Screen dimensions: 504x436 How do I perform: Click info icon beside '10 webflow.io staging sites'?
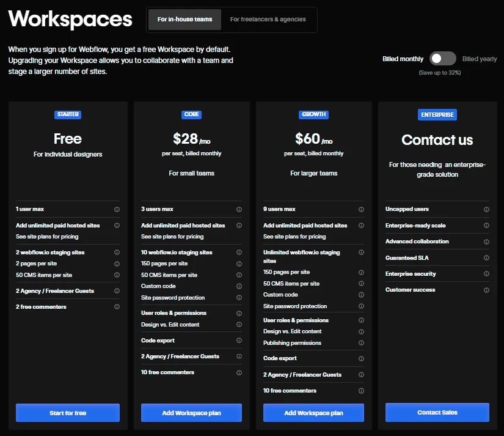[239, 253]
